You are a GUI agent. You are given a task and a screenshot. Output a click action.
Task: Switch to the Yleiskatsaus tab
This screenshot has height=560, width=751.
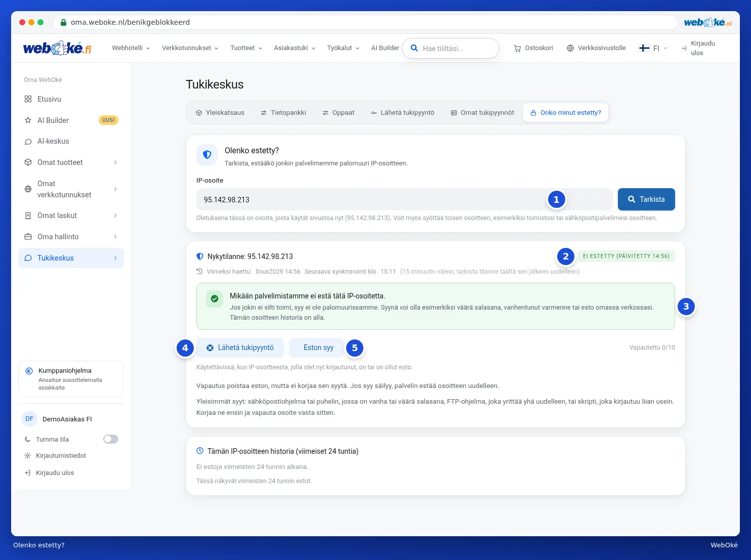point(220,113)
